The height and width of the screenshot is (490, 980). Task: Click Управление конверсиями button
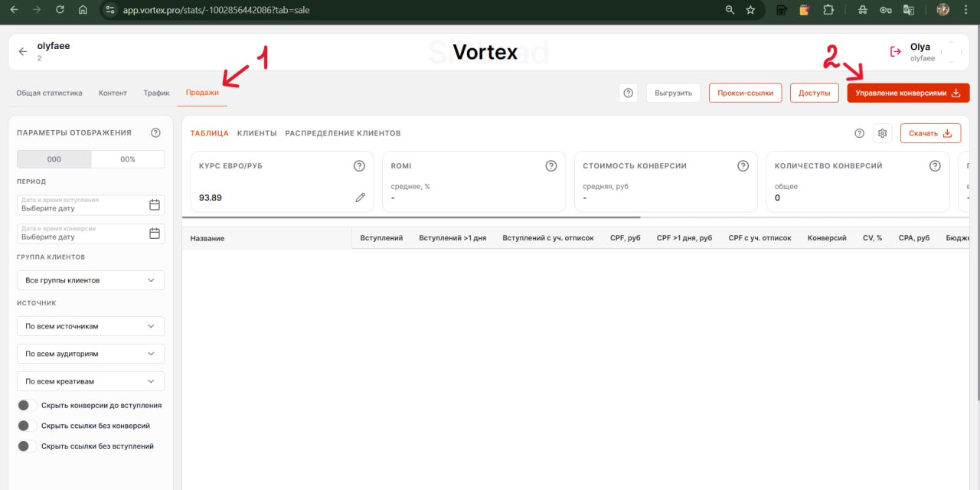coord(907,93)
